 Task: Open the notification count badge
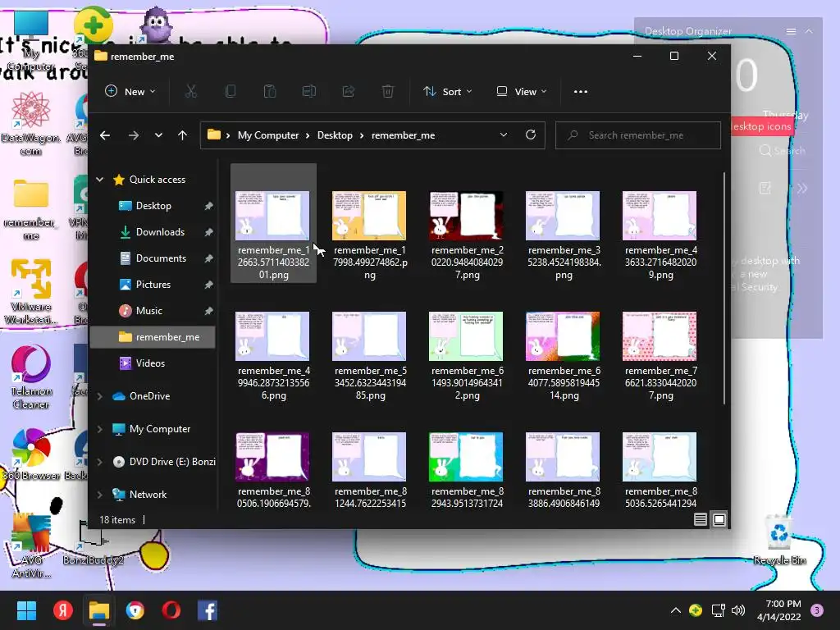pos(817,610)
